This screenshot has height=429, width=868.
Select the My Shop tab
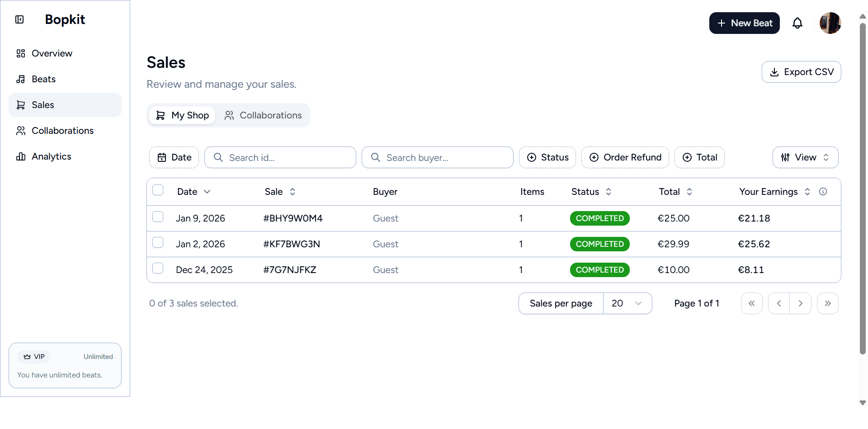pyautogui.click(x=182, y=115)
